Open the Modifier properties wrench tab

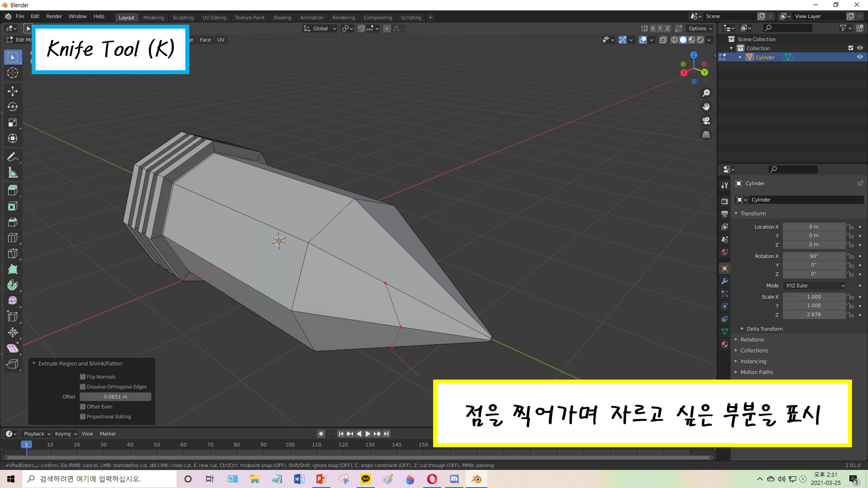[724, 281]
